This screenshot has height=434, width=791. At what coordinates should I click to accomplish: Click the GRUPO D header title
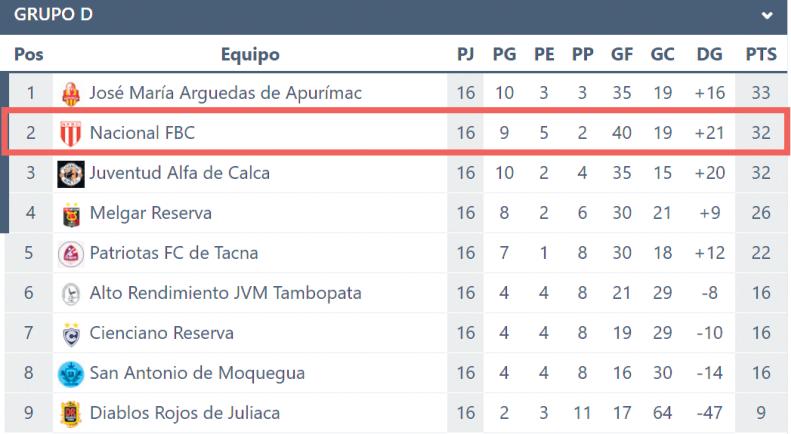click(53, 15)
